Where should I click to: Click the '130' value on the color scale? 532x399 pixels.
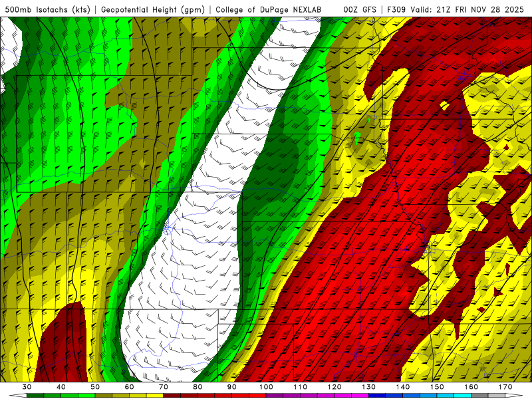[x=369, y=387]
